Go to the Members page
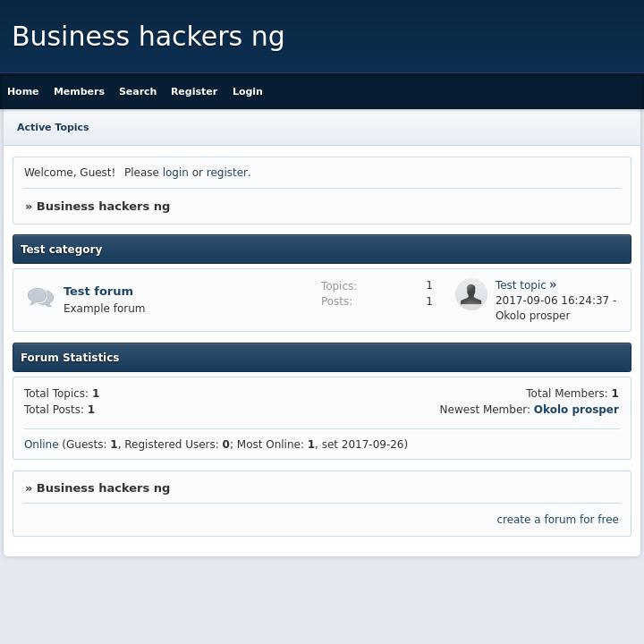The width and height of the screenshot is (644, 644). click(79, 91)
